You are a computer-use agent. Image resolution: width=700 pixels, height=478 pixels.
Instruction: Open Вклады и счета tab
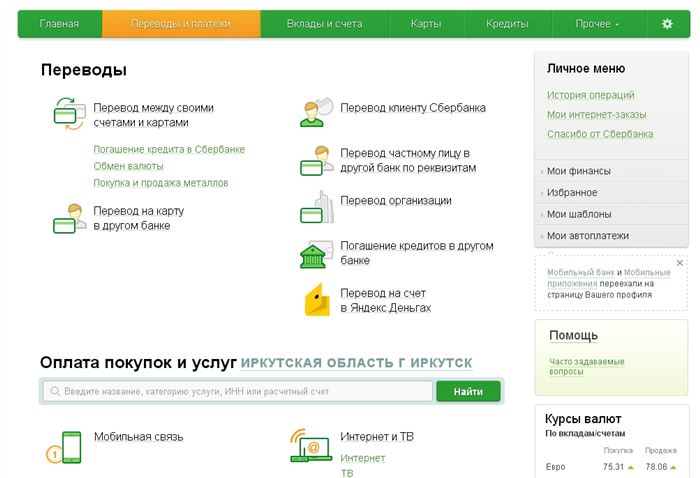pyautogui.click(x=325, y=24)
